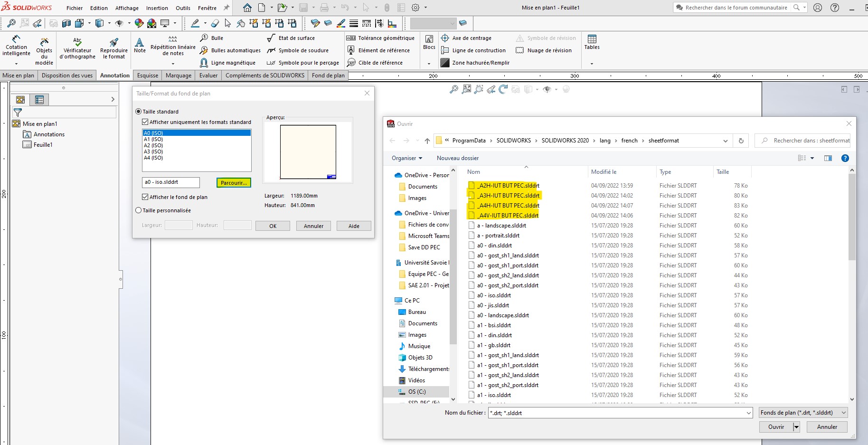The width and height of the screenshot is (868, 445).
Task: Uncheck Afficher uniquement les formats standard
Action: [145, 122]
